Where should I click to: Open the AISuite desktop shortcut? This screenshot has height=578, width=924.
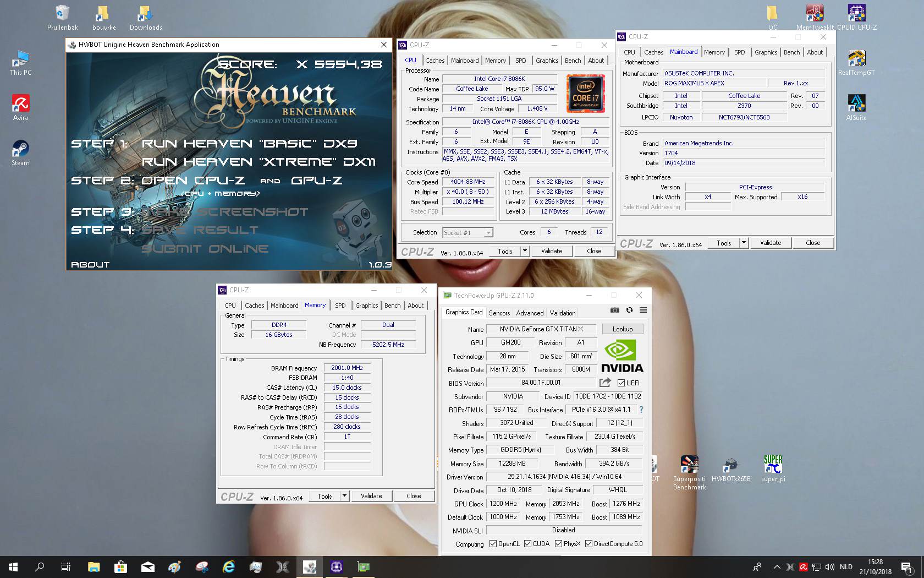(x=856, y=108)
